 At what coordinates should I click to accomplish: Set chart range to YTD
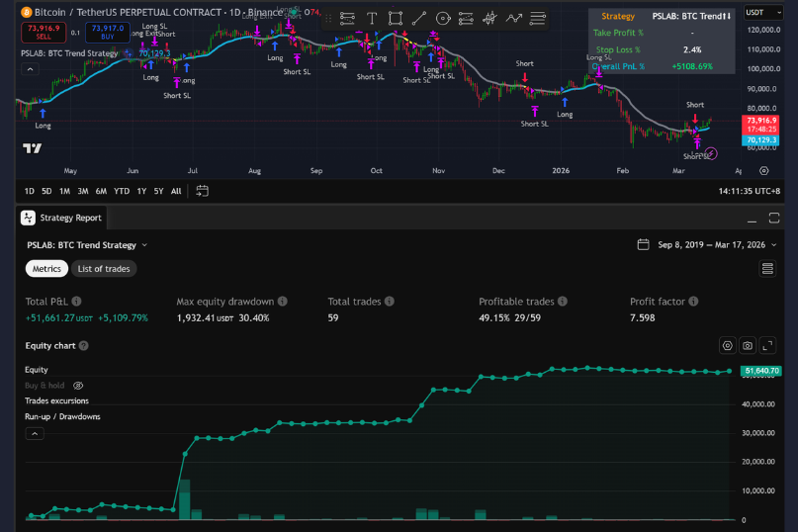122,191
